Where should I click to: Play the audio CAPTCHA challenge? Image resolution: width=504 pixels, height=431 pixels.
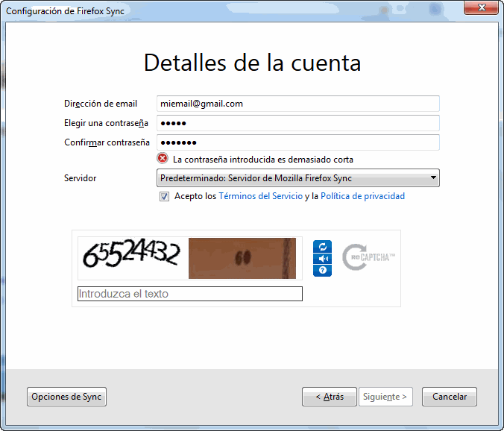[x=322, y=259]
